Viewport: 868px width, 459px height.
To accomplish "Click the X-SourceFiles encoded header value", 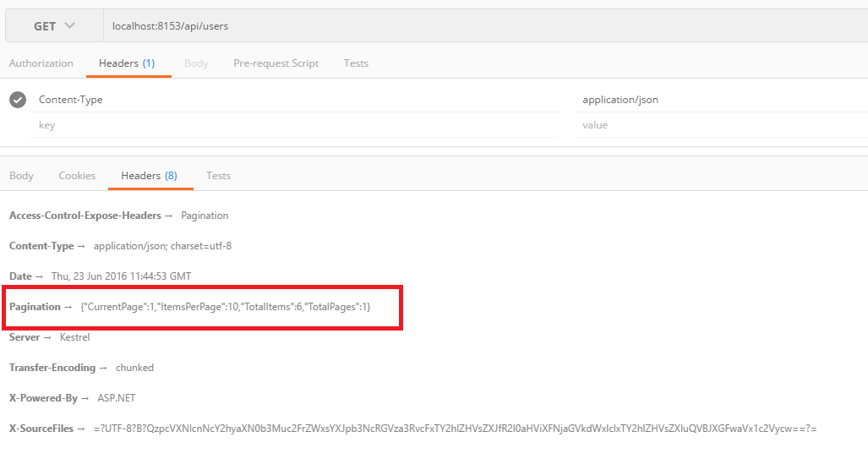I will tap(455, 429).
